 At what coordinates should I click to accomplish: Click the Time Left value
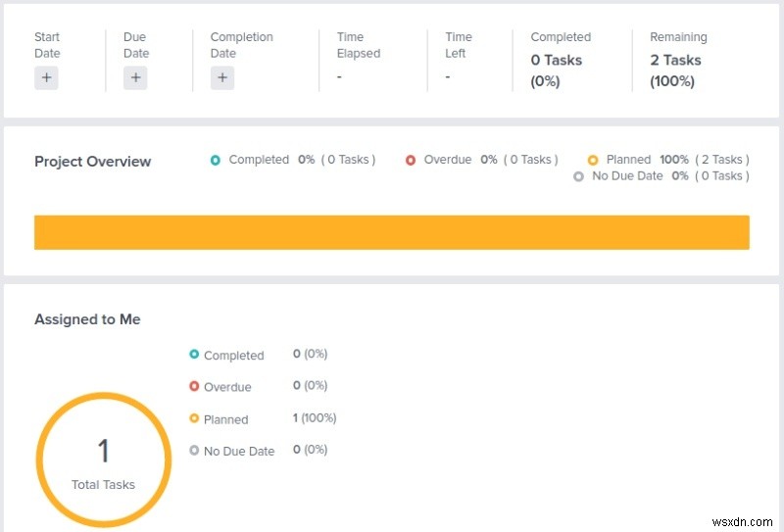click(x=447, y=76)
